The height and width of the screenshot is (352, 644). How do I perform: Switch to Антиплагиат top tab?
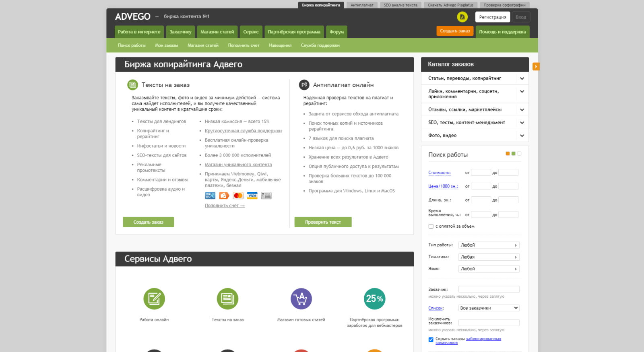362,5
